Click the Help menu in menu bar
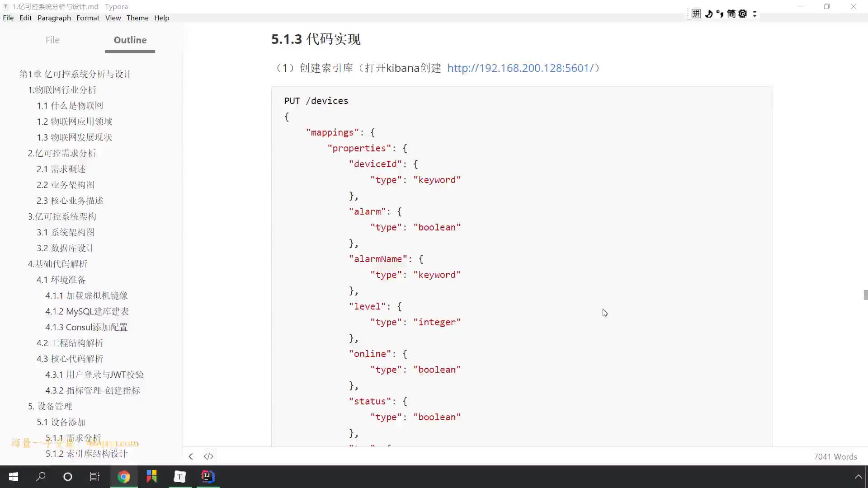Viewport: 868px width, 488px height. click(x=161, y=18)
